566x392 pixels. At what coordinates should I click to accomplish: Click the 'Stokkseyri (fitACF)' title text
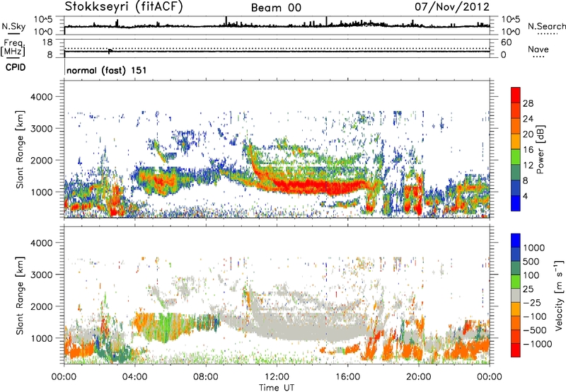pyautogui.click(x=124, y=7)
